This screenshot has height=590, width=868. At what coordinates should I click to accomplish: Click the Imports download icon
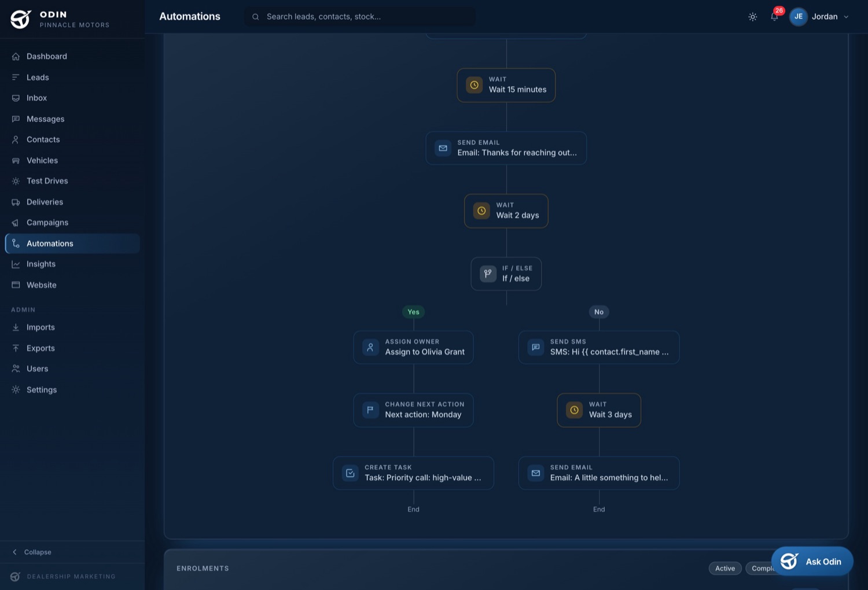(16, 327)
